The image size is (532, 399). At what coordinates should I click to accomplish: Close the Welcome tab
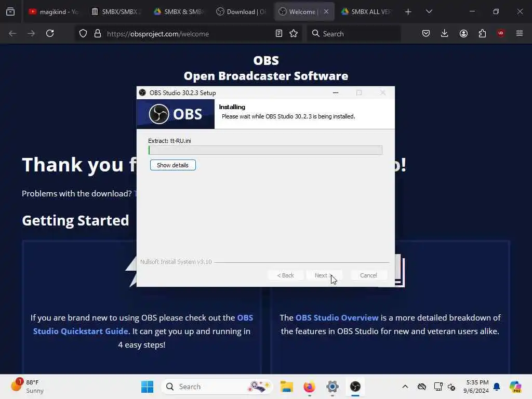click(326, 11)
